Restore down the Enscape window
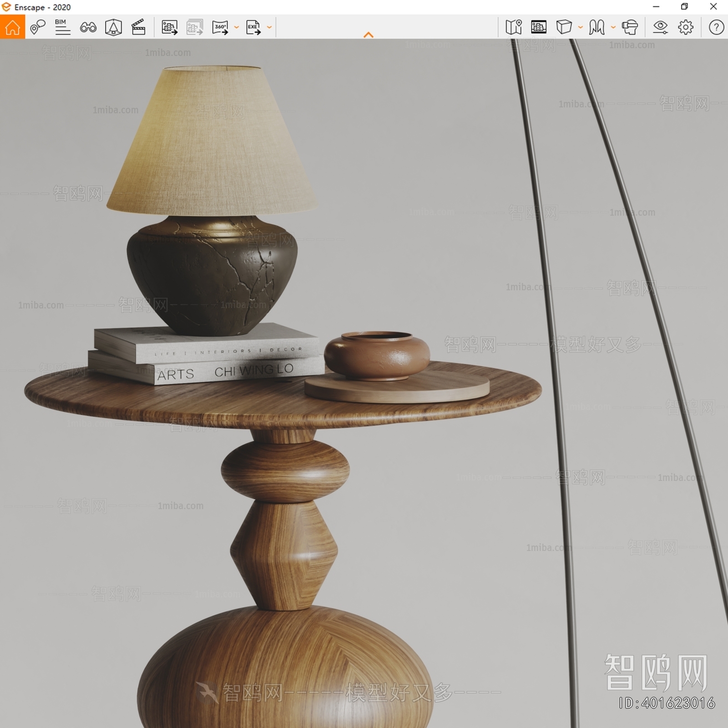Viewport: 728px width, 728px height. tap(684, 7)
